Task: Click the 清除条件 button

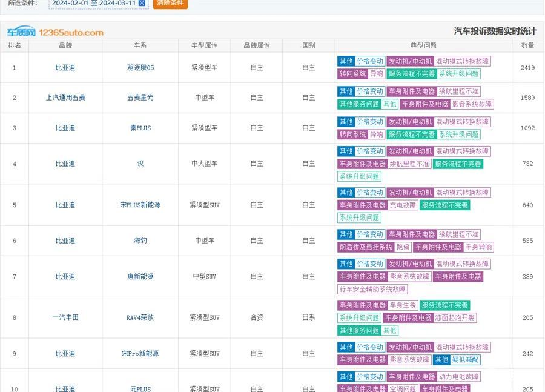Action: coord(170,4)
